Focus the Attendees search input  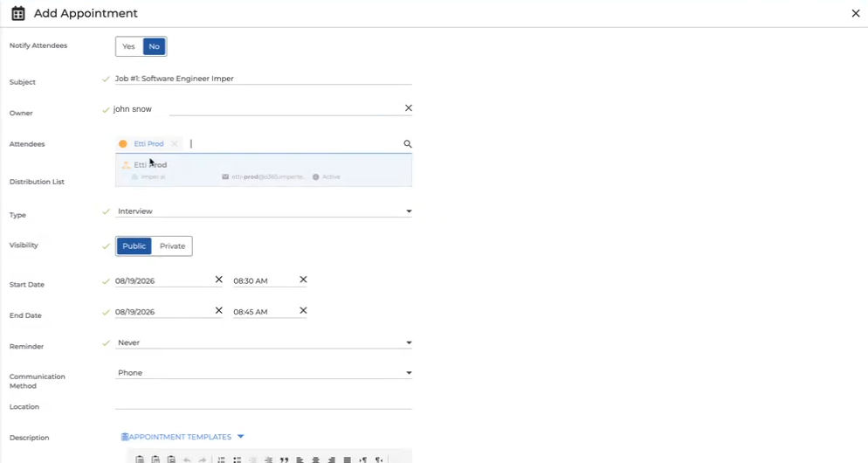pyautogui.click(x=295, y=144)
